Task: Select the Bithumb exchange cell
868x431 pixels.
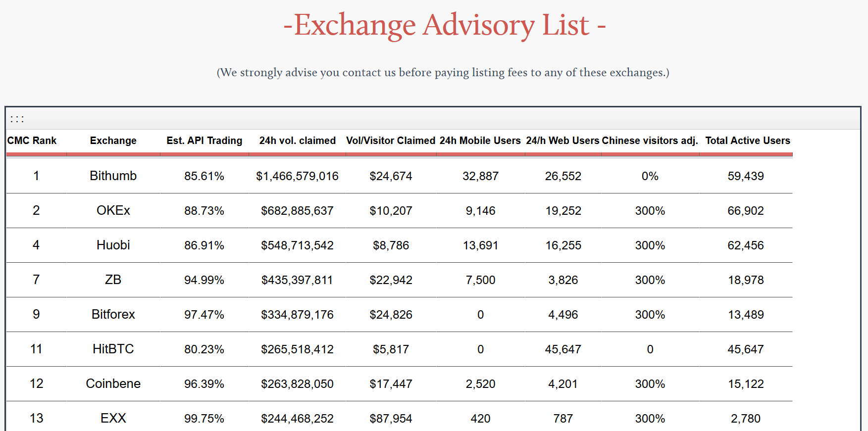Action: pos(113,176)
